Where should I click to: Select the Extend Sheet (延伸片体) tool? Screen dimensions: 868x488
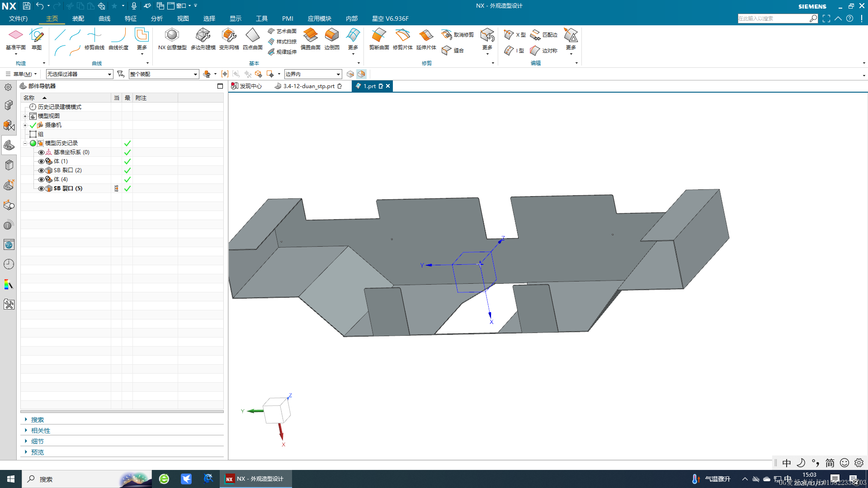(426, 39)
